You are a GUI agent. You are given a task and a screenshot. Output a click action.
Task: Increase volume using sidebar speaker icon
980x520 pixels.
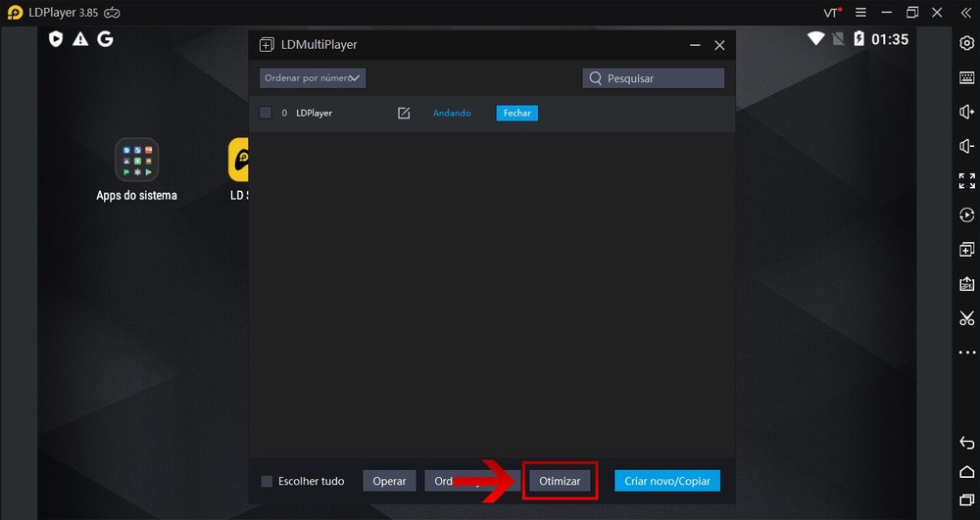(966, 112)
